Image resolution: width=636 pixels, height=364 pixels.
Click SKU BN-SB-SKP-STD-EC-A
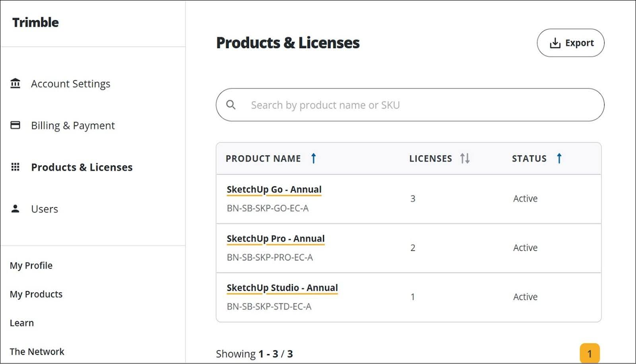[269, 307]
